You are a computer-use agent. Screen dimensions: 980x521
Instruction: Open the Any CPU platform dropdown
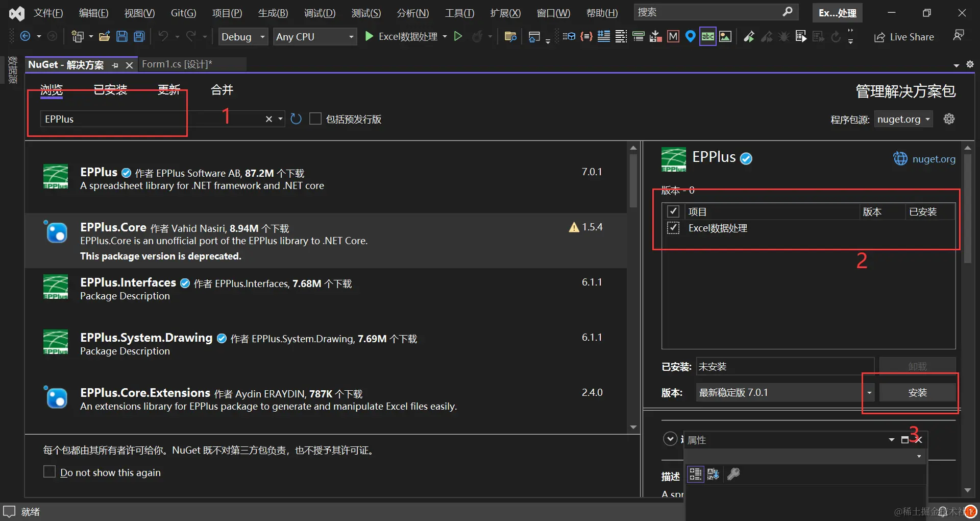(315, 37)
